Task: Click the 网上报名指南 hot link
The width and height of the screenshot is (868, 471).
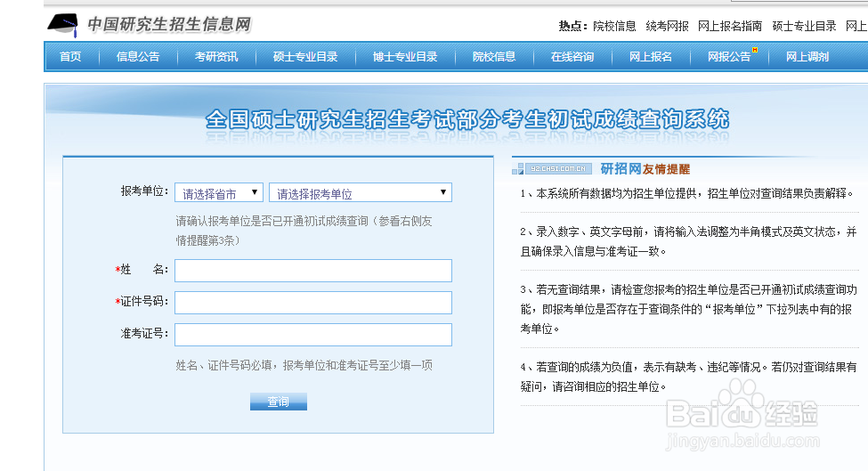Action: point(730,26)
